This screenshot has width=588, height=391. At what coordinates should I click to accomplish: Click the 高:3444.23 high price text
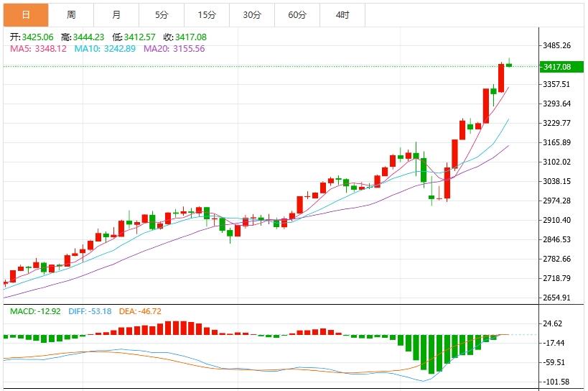(x=85, y=37)
